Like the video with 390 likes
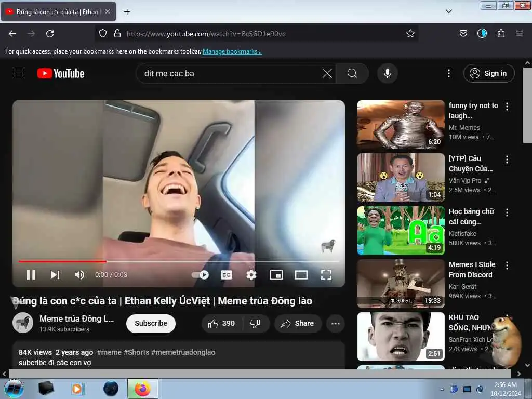Viewport: 532px width, 399px height. coord(222,323)
